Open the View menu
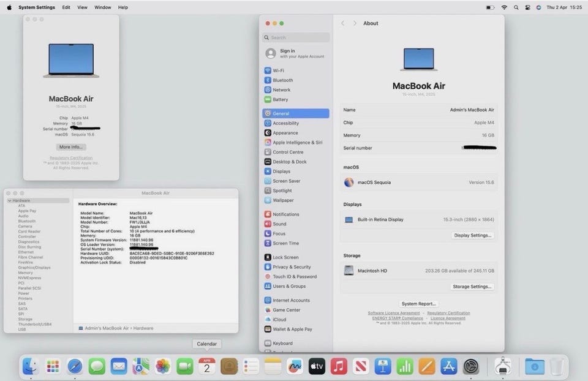Screen dimensions: 588x381 point(83,7)
